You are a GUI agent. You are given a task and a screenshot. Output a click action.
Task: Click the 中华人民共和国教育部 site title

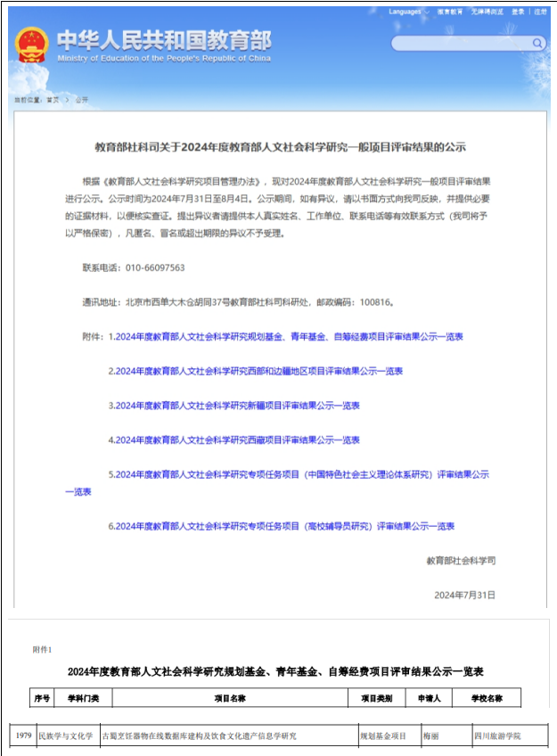(164, 40)
